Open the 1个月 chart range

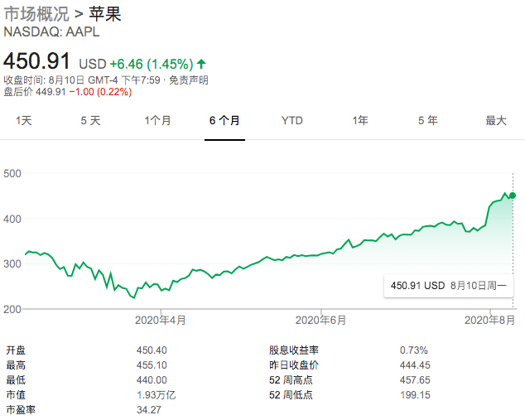coord(157,121)
